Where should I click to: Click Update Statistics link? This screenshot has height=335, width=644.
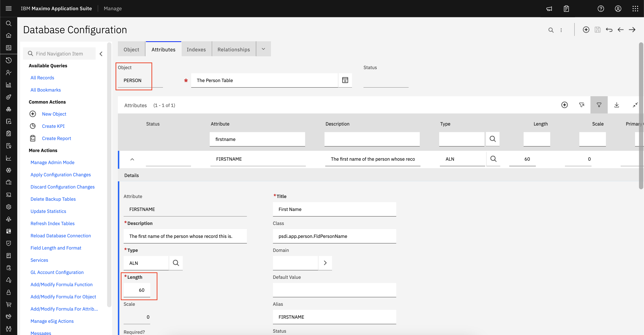(48, 211)
